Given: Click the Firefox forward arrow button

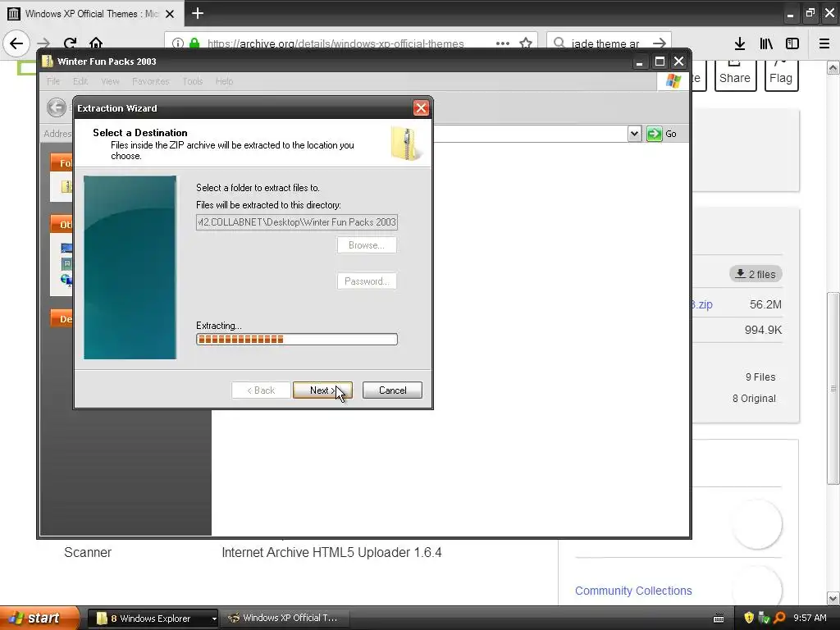Looking at the screenshot, I should coord(43,43).
